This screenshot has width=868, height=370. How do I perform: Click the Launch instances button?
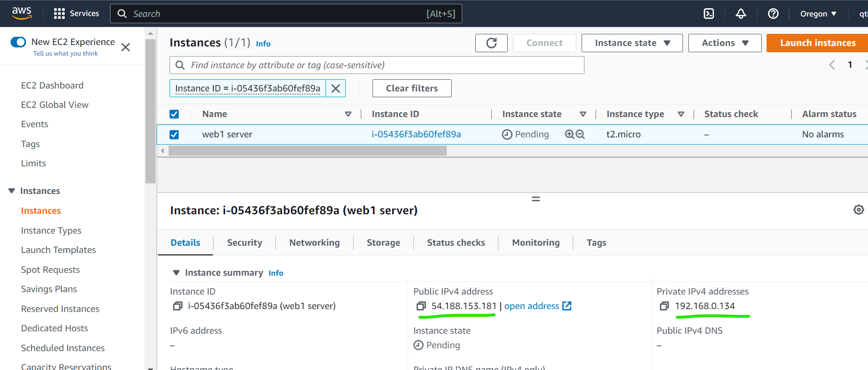[x=817, y=43]
